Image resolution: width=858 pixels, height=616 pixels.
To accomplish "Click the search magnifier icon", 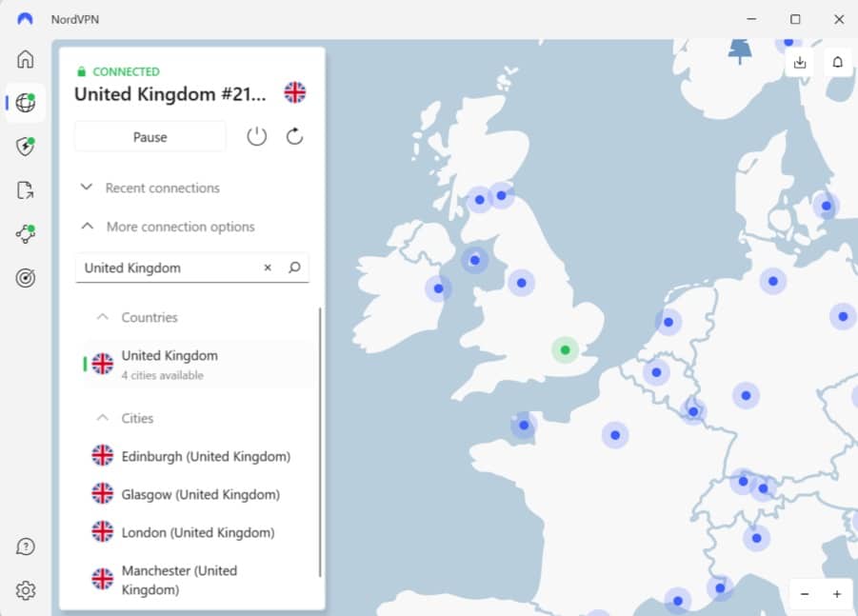I will [x=294, y=268].
